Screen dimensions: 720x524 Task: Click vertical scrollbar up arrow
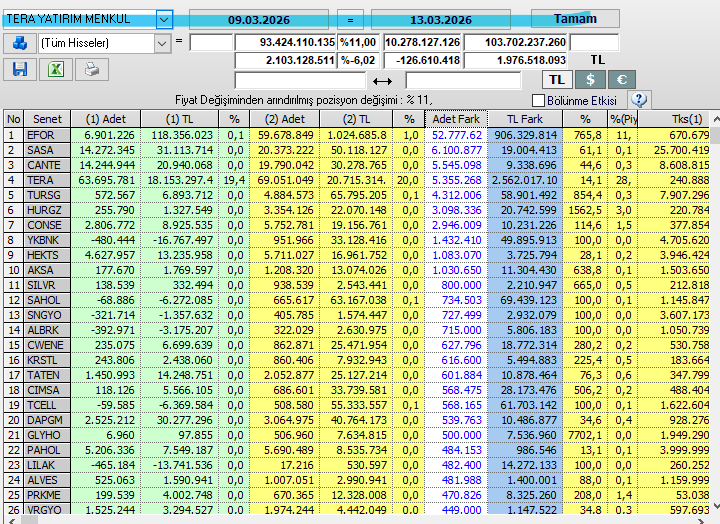click(715, 119)
